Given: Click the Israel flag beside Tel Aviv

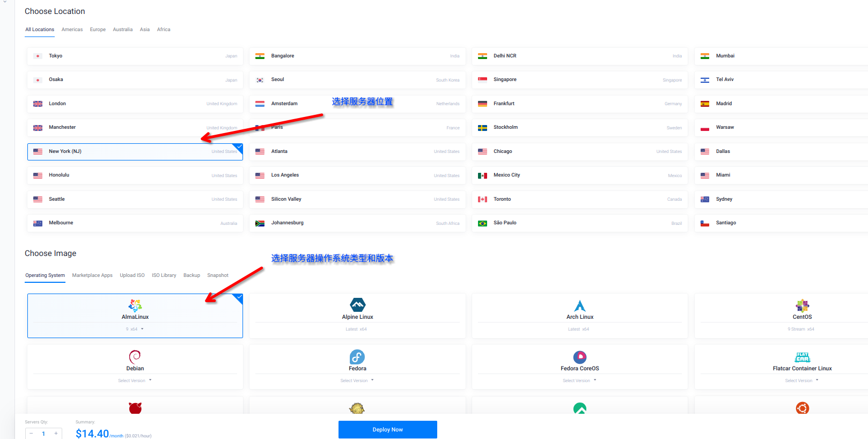Looking at the screenshot, I should pyautogui.click(x=705, y=80).
